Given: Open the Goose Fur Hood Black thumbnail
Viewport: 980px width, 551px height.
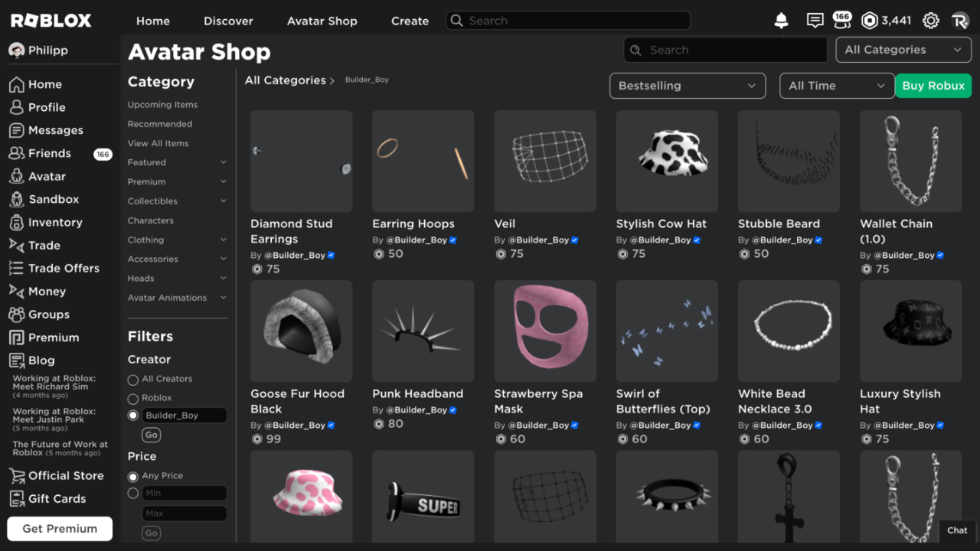Looking at the screenshot, I should point(302,331).
